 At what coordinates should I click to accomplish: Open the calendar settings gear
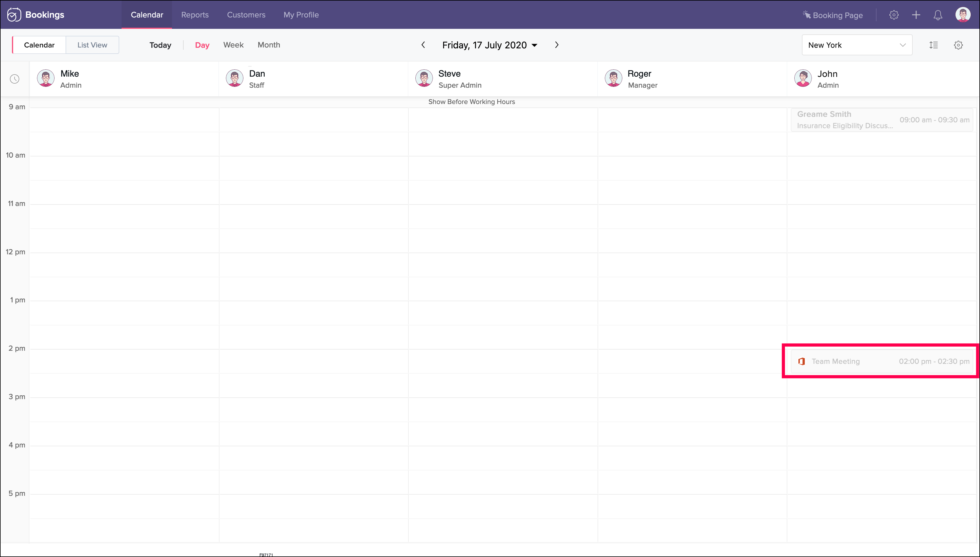(x=958, y=45)
